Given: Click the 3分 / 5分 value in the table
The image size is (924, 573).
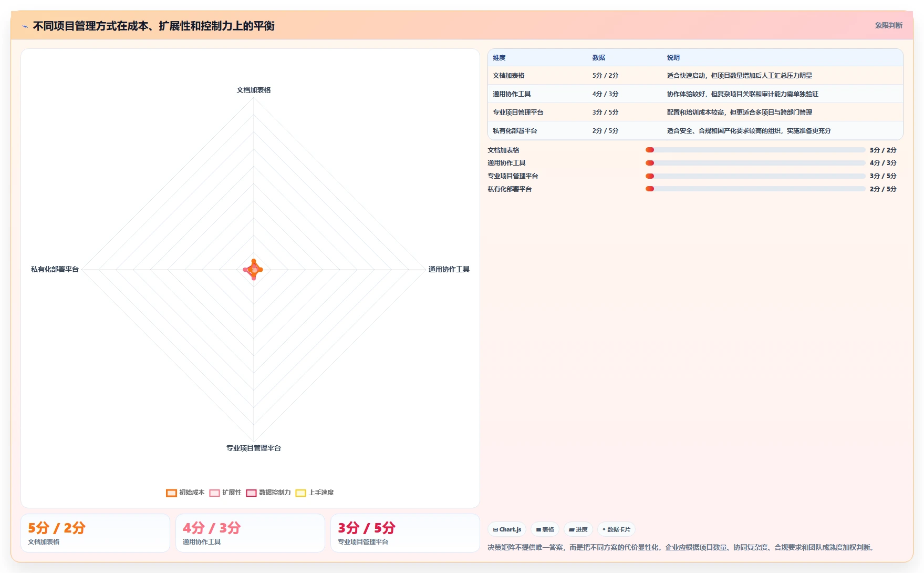Looking at the screenshot, I should [605, 112].
